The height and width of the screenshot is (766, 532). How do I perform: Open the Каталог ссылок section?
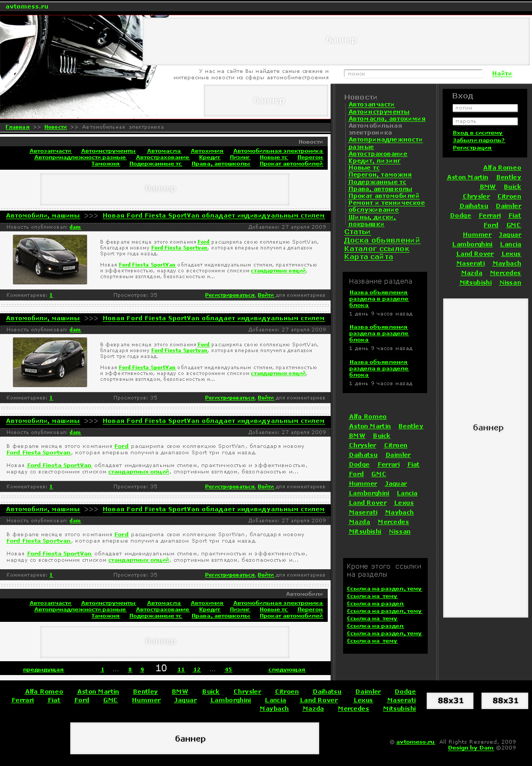377,249
